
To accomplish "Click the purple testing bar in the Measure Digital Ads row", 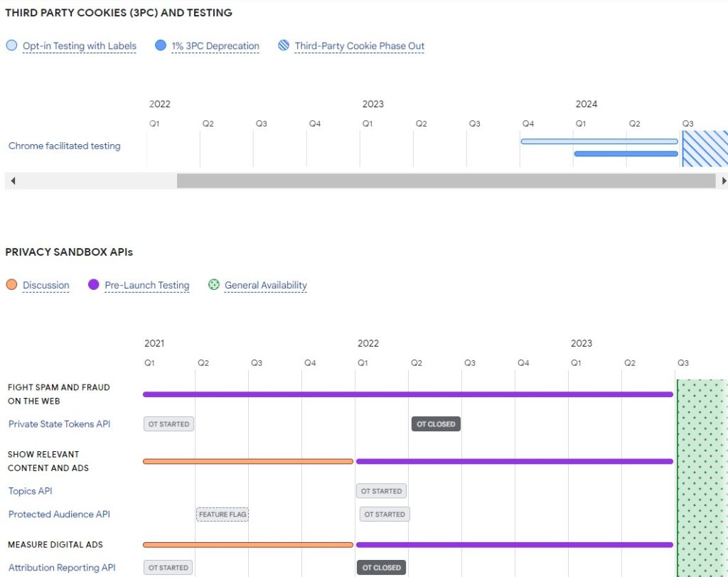I will point(515,544).
